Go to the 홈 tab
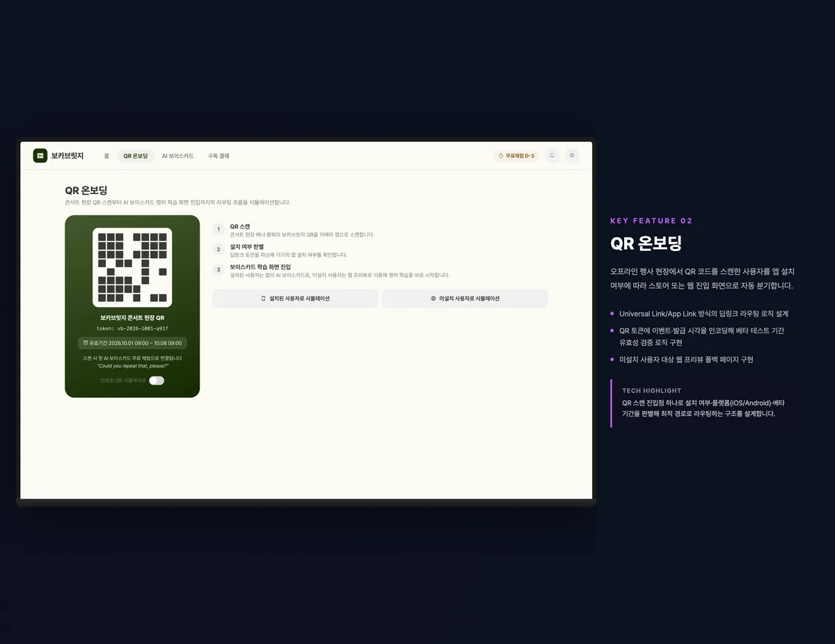This screenshot has height=644, width=835. tap(106, 156)
